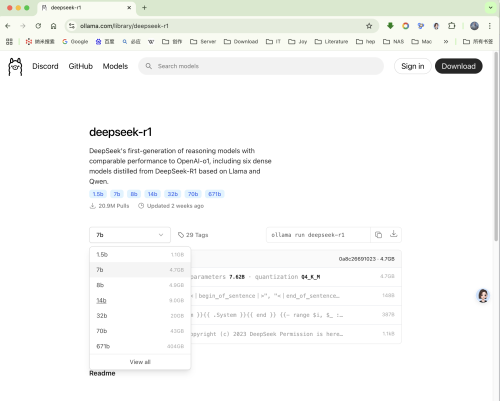Open the 29 Tags link
This screenshot has height=401, width=500.
(x=193, y=235)
